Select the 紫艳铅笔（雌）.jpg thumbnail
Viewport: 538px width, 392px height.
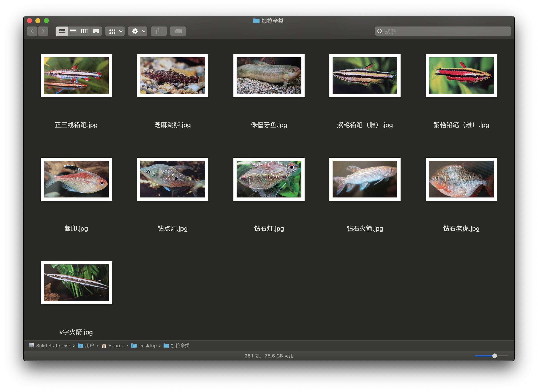365,75
